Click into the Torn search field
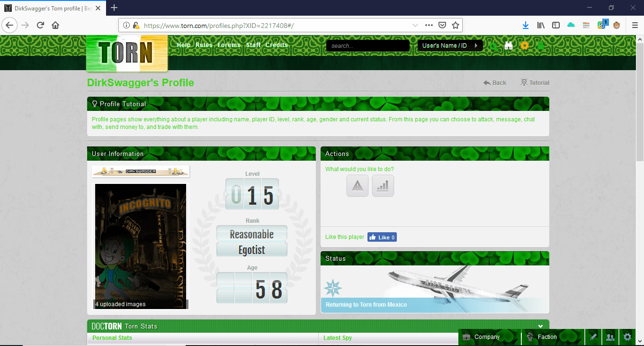 pyautogui.click(x=367, y=46)
